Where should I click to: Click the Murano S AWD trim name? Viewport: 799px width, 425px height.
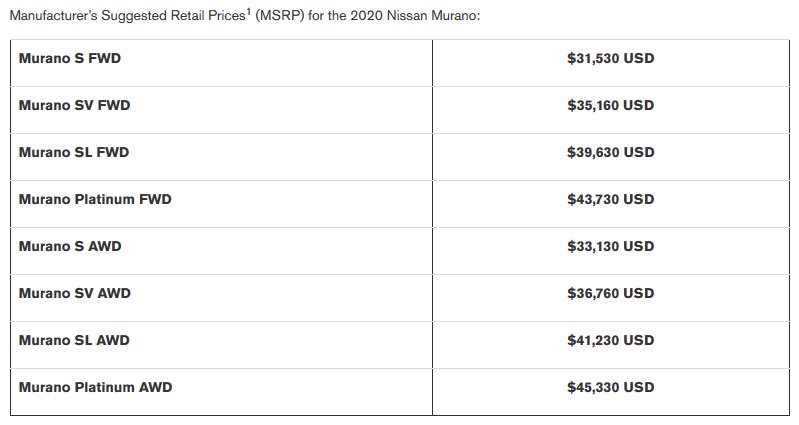pyautogui.click(x=70, y=246)
